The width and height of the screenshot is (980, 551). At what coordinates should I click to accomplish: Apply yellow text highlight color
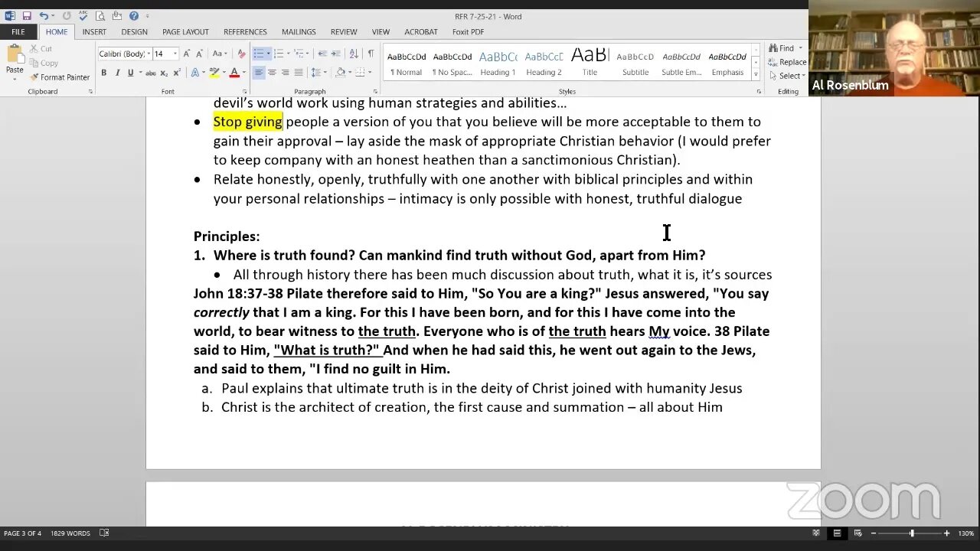[214, 73]
